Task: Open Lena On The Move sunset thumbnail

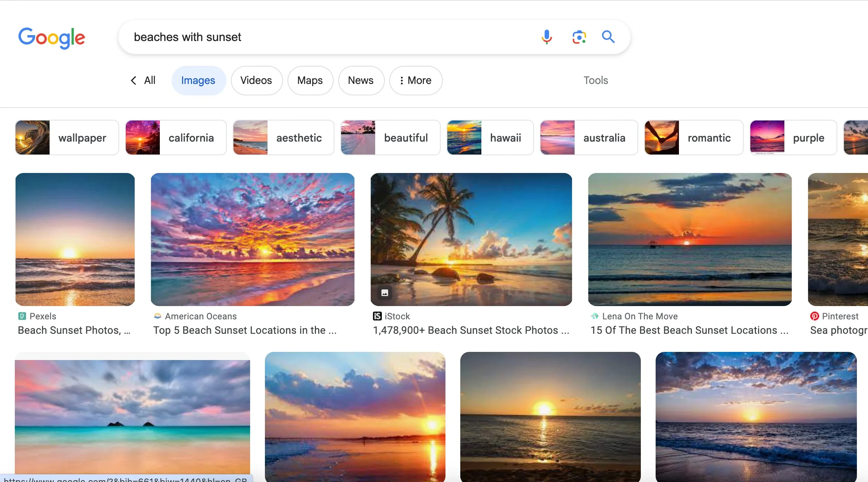Action: [690, 239]
